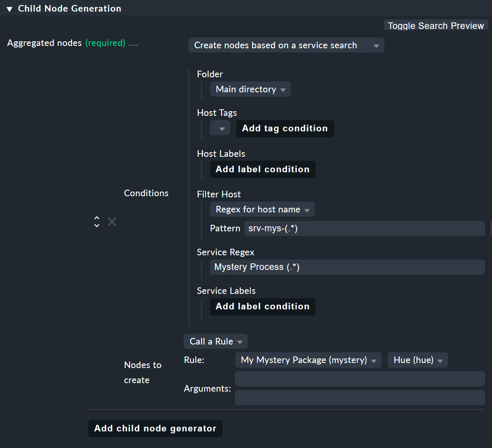Select the Service Regex field showing Mystery Process

(x=347, y=267)
